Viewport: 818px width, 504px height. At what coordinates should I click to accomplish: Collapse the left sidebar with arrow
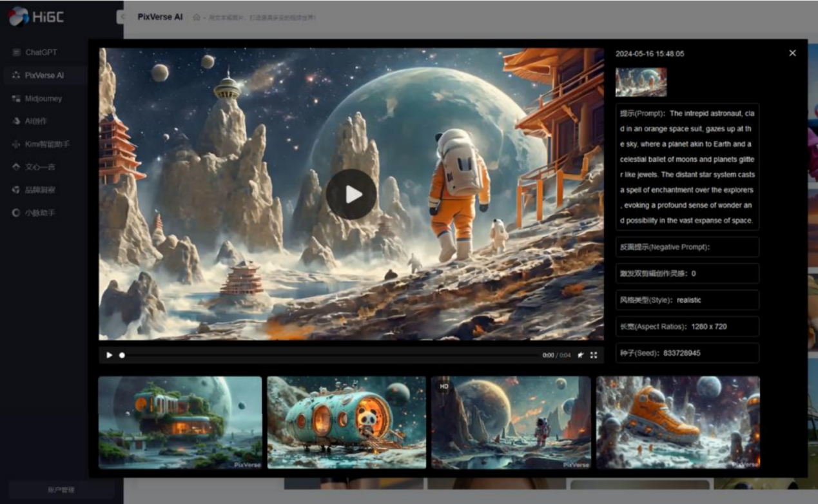[121, 17]
